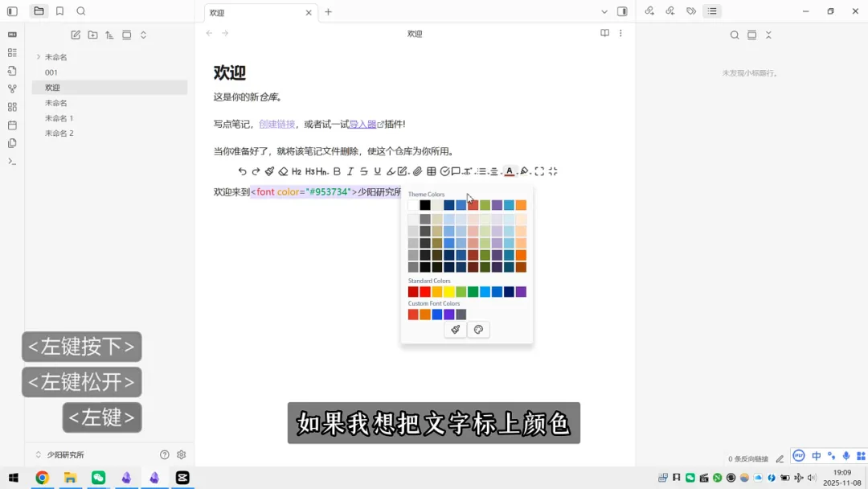Select the format painter brush in the toolbar
This screenshot has width=868, height=489.
pos(268,171)
